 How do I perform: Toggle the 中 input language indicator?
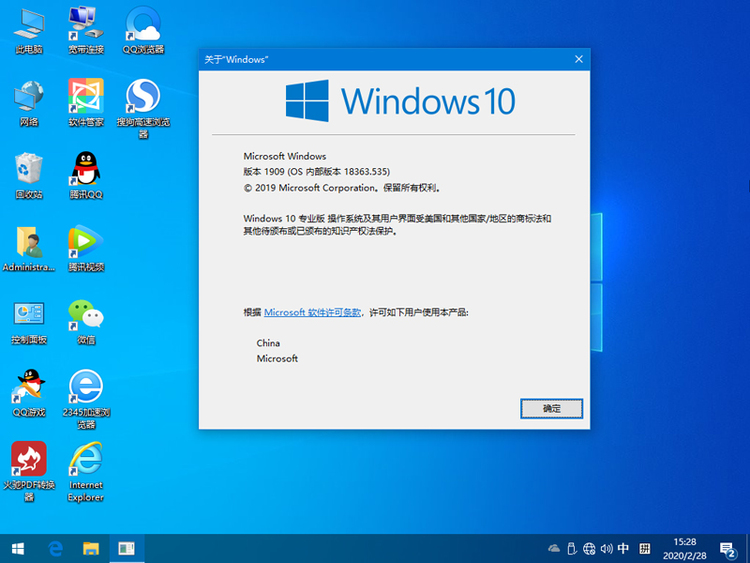[623, 548]
